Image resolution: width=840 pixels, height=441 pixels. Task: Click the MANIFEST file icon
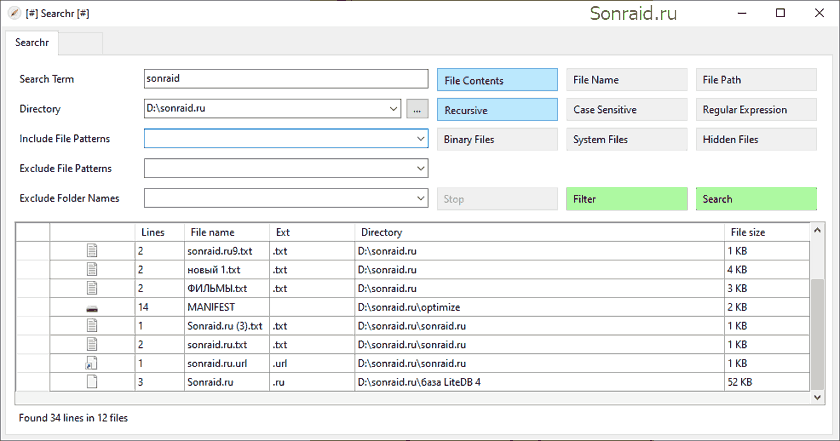[x=92, y=308]
